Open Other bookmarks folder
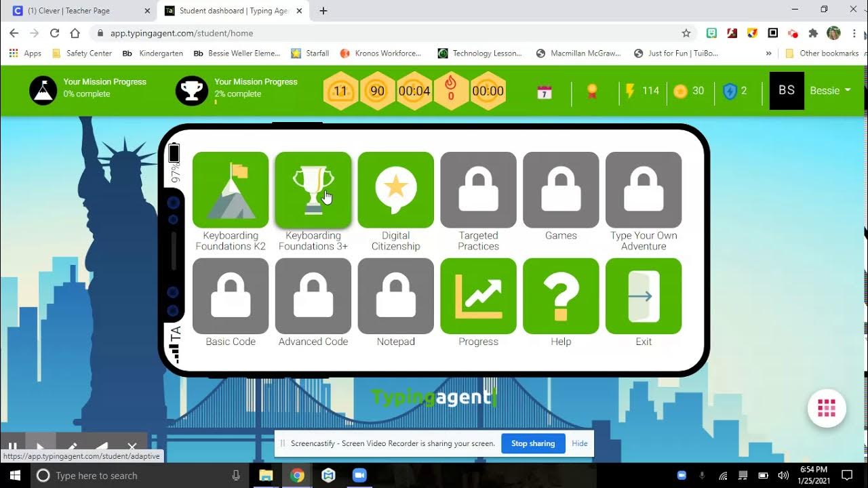 pos(821,53)
